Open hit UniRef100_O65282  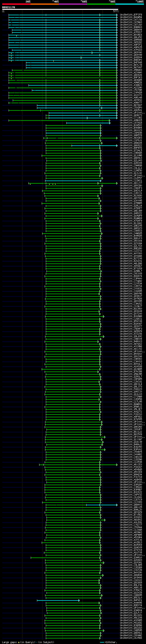[x=131, y=42]
